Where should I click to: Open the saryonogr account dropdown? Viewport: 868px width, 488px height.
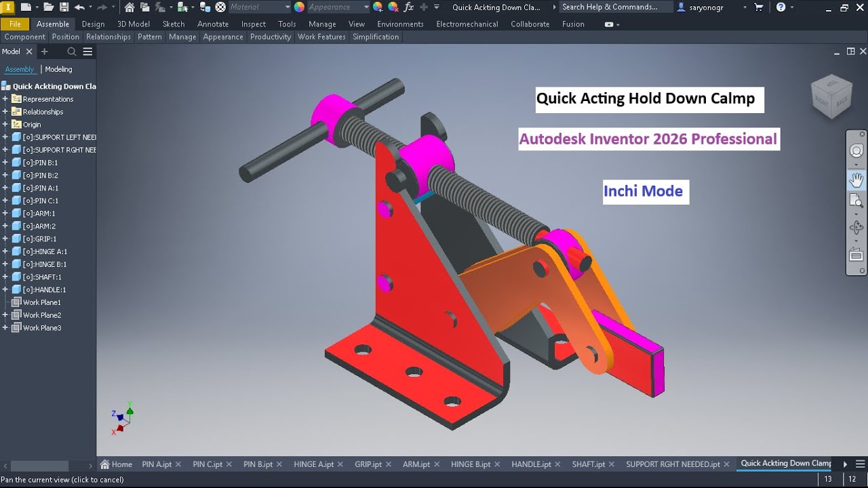[x=745, y=7]
